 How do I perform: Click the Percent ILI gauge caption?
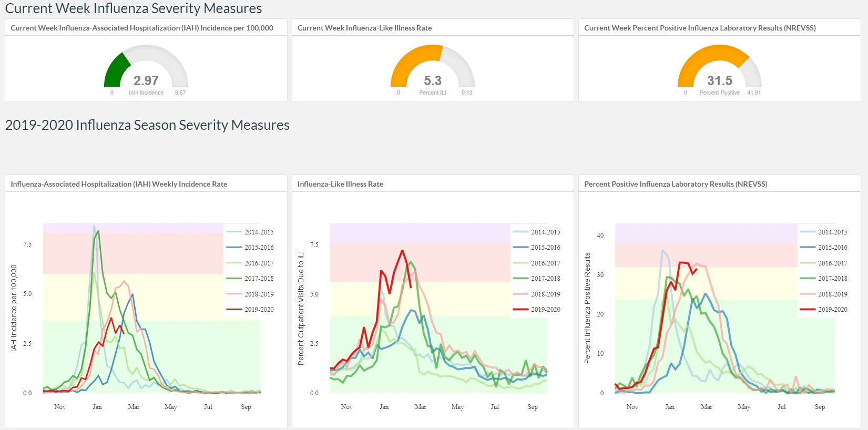pos(433,93)
